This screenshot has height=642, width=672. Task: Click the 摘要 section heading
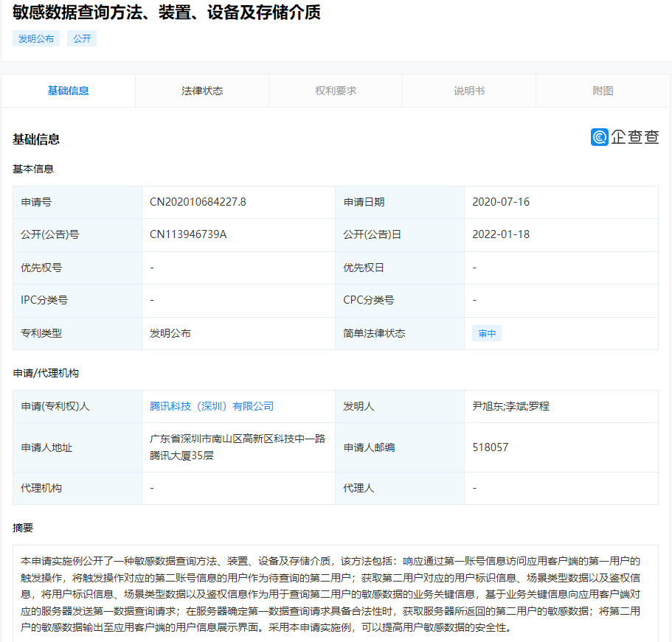pos(21,528)
